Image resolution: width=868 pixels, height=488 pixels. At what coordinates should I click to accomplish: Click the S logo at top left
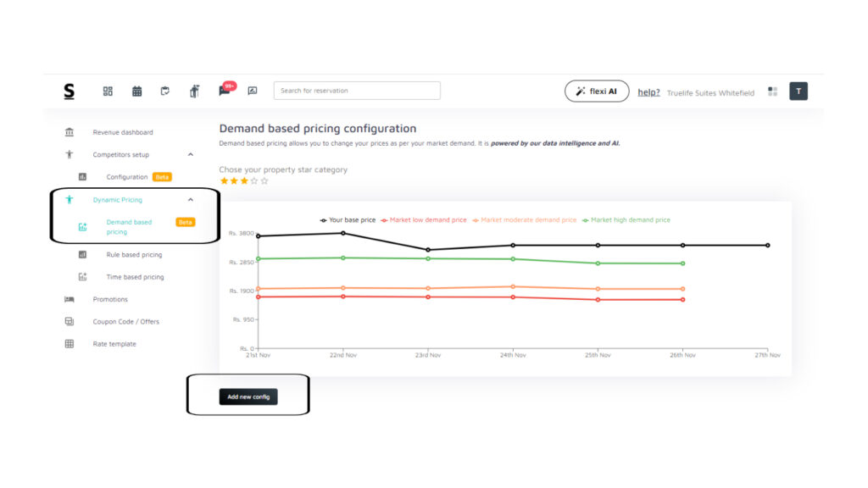69,91
